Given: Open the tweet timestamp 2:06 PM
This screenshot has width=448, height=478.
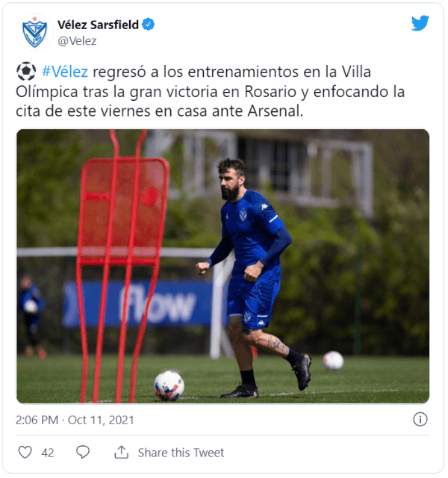Looking at the screenshot, I should click(x=37, y=420).
